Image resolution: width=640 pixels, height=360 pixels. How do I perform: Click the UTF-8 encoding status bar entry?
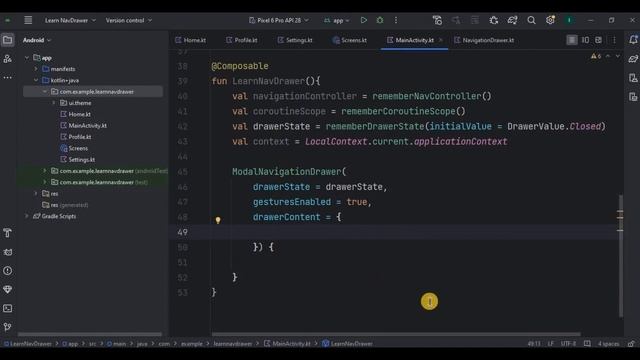coord(568,344)
